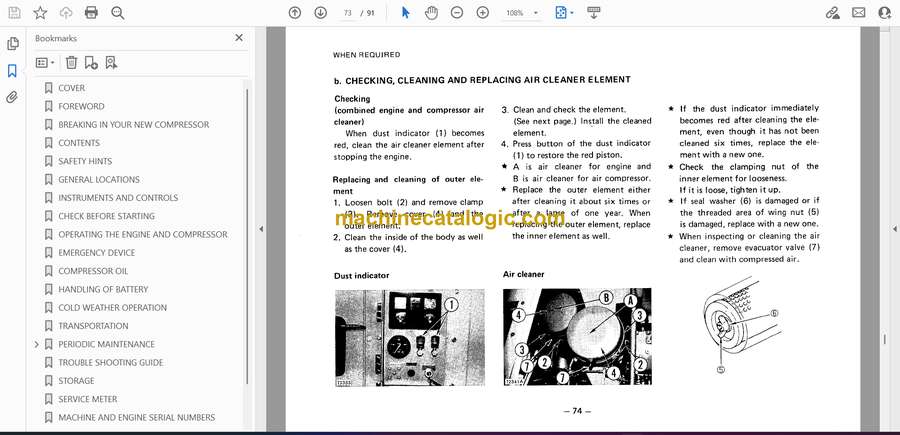The height and width of the screenshot is (435, 900).
Task: Open the FOREWORD bookmark
Action: point(82,106)
